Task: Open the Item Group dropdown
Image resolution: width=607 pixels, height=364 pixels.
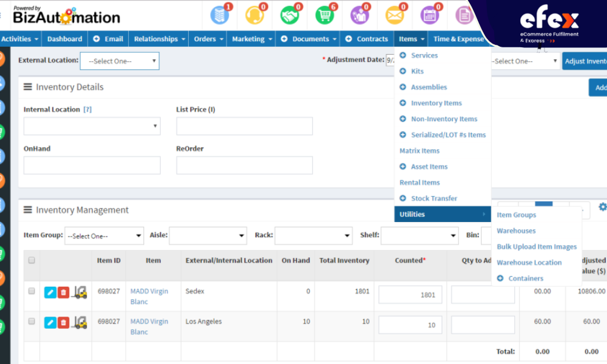Action: [104, 235]
